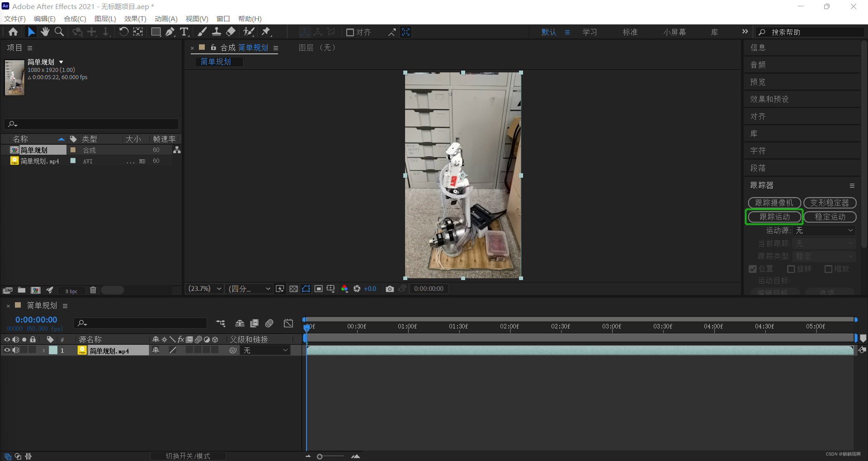
Task: Select the Brush tool
Action: [202, 32]
